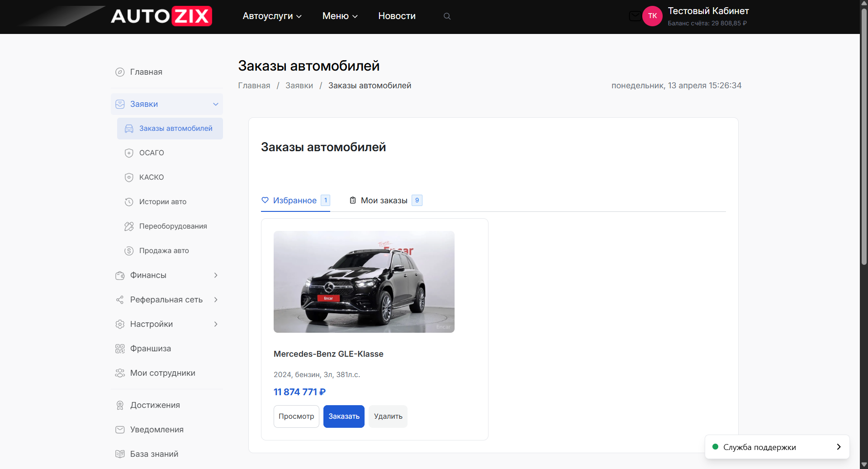Click the scrollbar down arrow
This screenshot has height=469, width=868.
pos(864,465)
